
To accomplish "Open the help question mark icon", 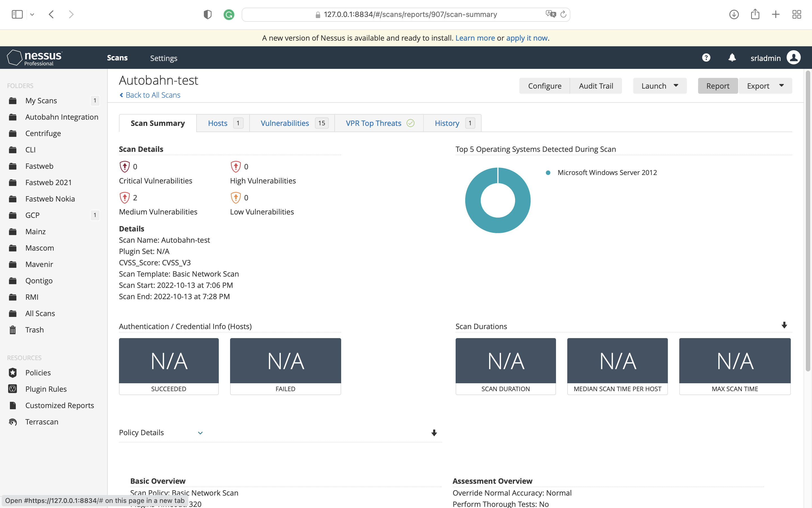I will [x=706, y=58].
